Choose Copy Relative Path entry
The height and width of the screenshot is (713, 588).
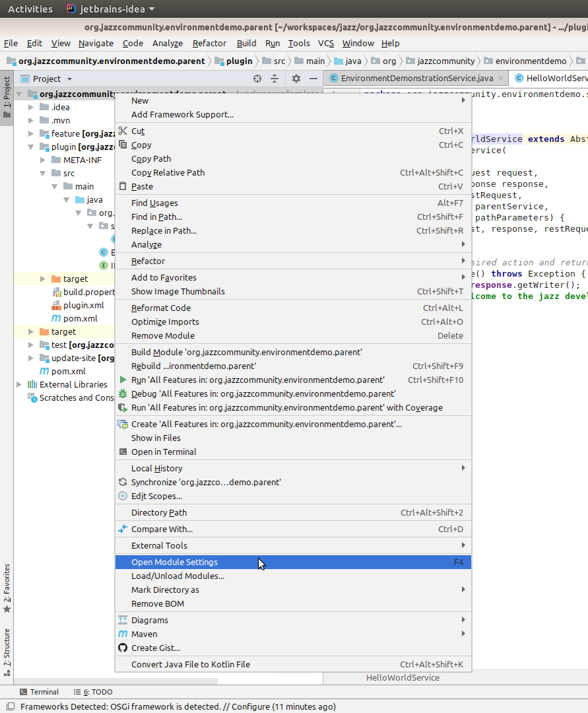pos(293,172)
